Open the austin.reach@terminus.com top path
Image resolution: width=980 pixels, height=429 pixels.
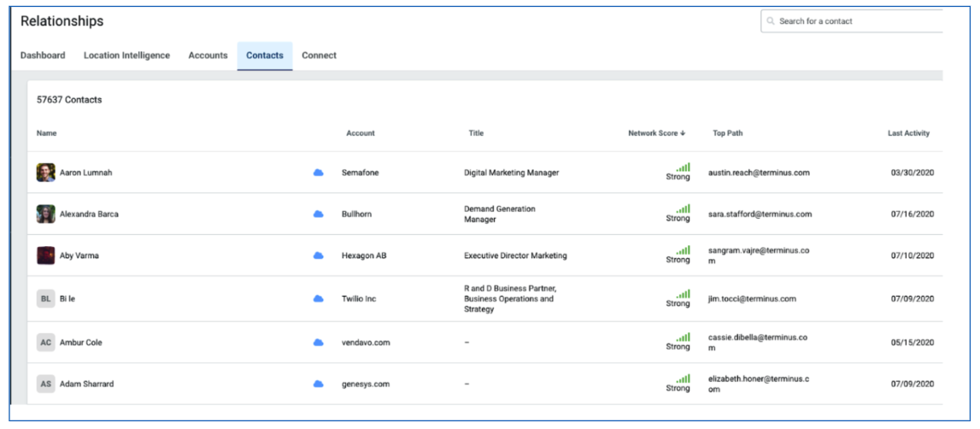click(759, 173)
